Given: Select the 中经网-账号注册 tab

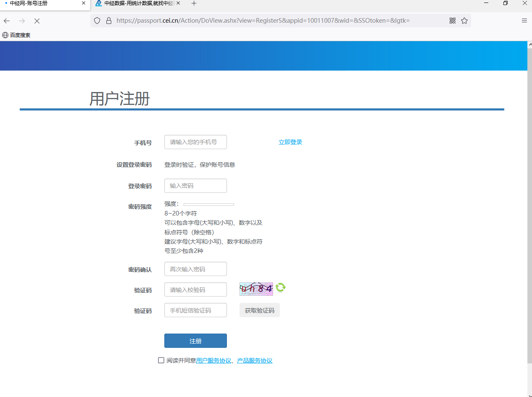Looking at the screenshot, I should (x=42, y=3).
